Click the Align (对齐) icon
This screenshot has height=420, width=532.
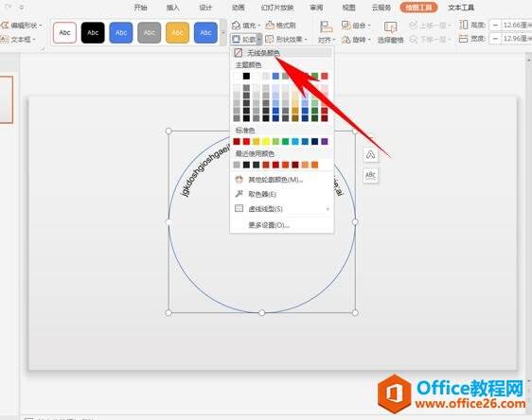point(326,26)
